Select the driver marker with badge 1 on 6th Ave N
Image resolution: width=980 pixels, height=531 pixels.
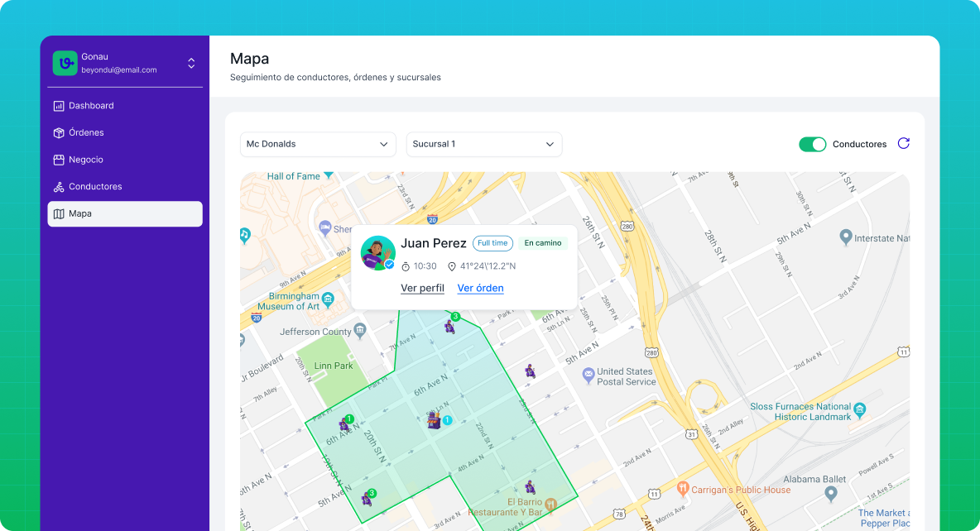click(x=345, y=423)
